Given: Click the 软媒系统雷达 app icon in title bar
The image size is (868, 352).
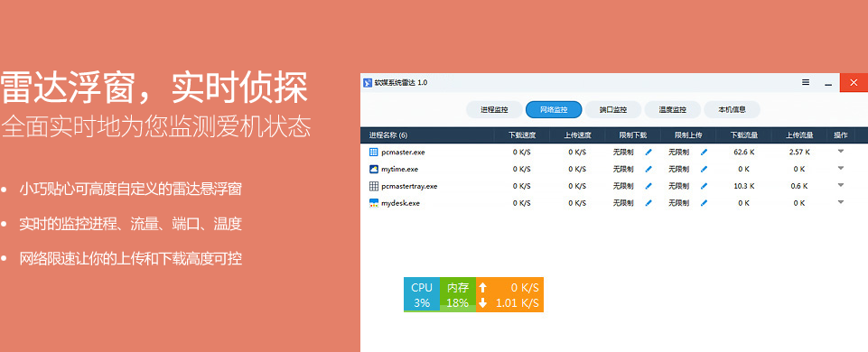Looking at the screenshot, I should (x=367, y=83).
